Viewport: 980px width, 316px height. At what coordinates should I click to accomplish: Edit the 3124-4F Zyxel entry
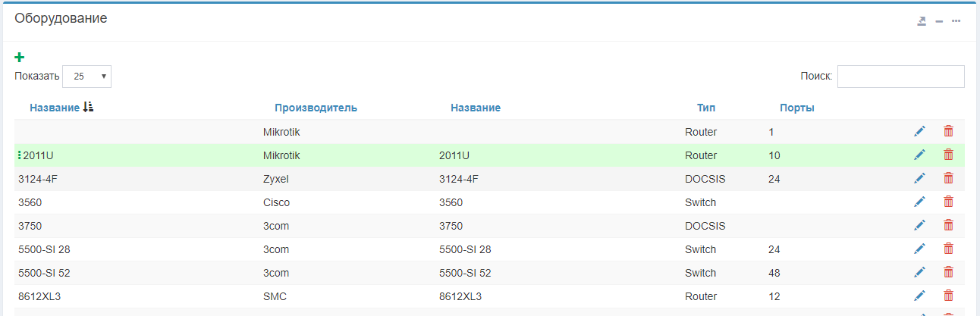pos(919,178)
